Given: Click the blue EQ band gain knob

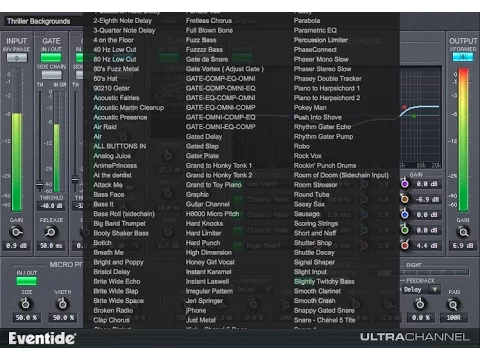Looking at the screenshot, I should tap(405, 215).
